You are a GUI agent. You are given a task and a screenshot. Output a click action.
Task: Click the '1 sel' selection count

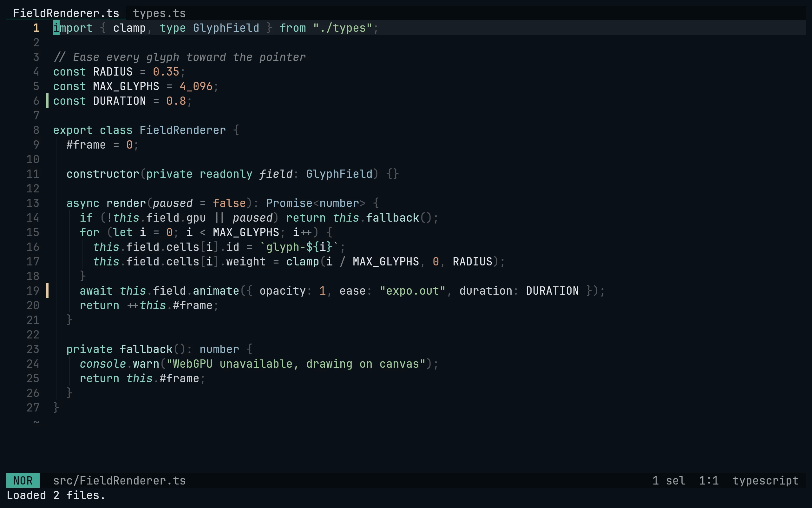point(669,480)
